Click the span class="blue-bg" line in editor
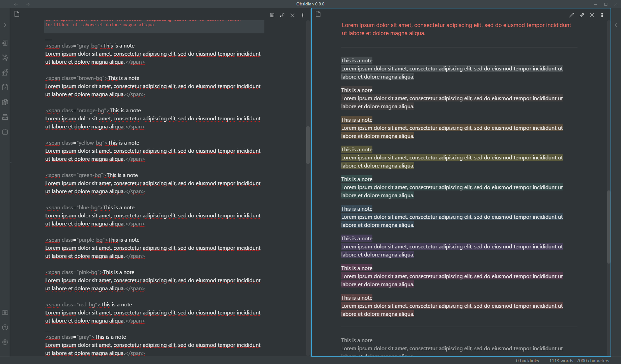The height and width of the screenshot is (364, 621). click(x=90, y=208)
